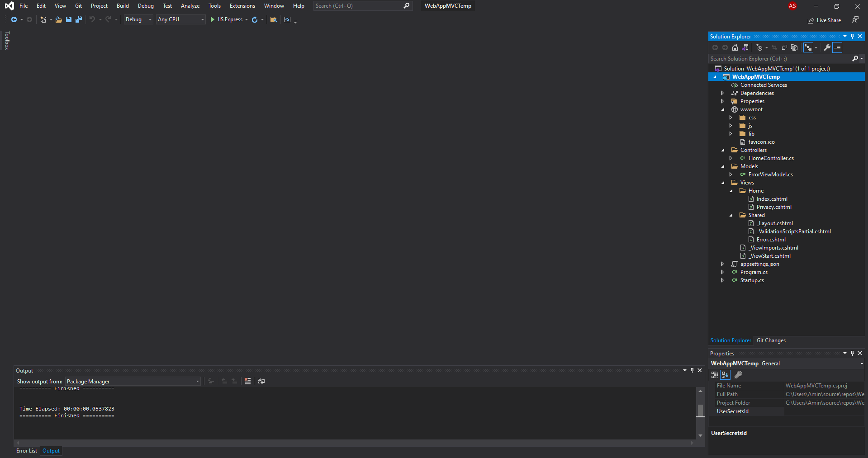Click the Save All toolbar icon
The width and height of the screenshot is (868, 458).
tap(79, 19)
